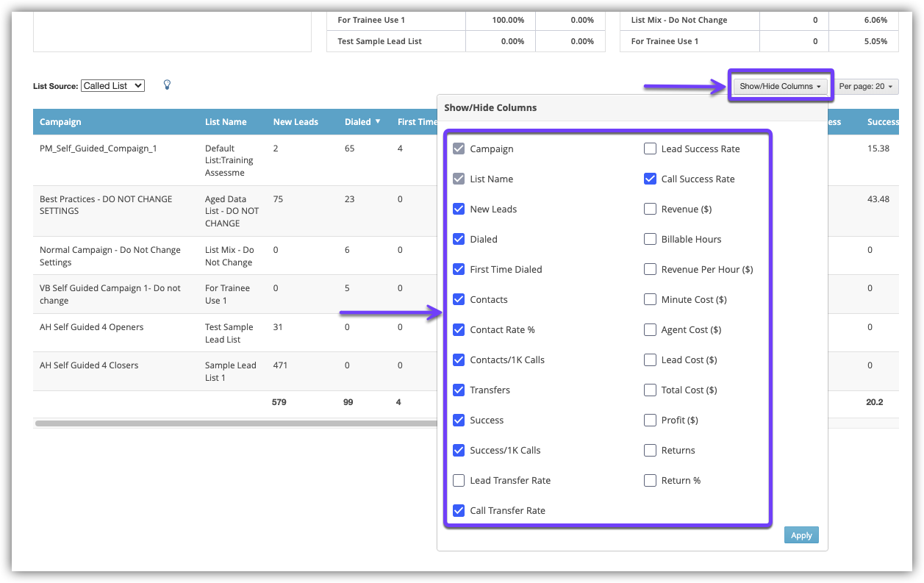
Task: Click success value 15.38
Action: click(x=878, y=149)
